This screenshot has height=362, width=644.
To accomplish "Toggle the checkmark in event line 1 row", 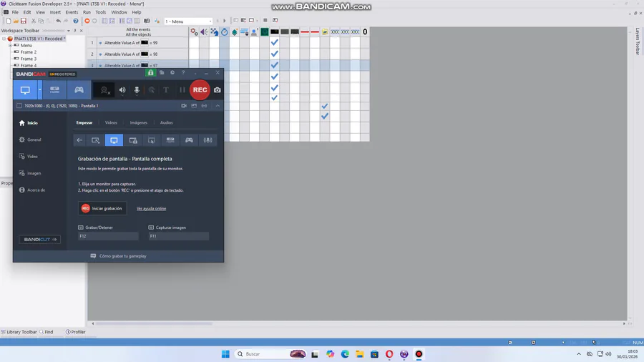I will [x=274, y=42].
